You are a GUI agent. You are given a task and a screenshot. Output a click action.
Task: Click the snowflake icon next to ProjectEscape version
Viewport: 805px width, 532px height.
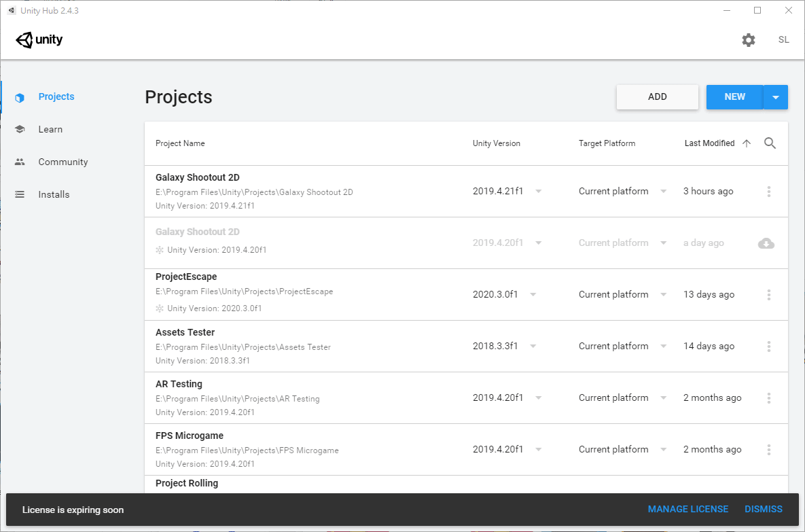pyautogui.click(x=160, y=308)
